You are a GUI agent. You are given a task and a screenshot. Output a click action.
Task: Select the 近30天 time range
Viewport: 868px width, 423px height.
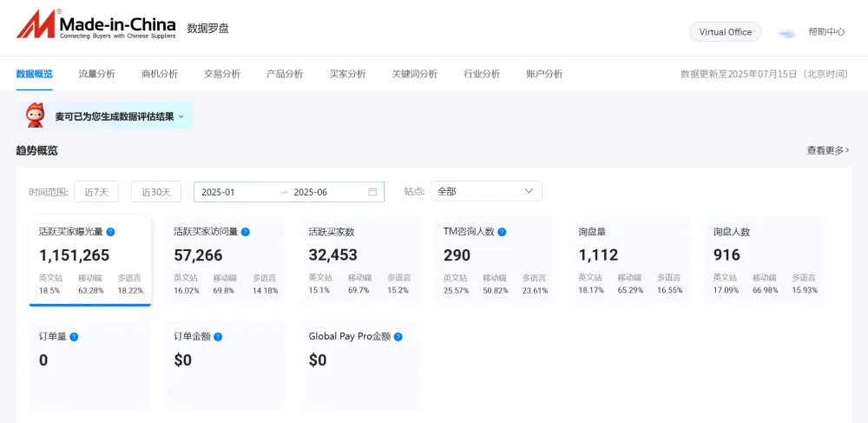(156, 192)
